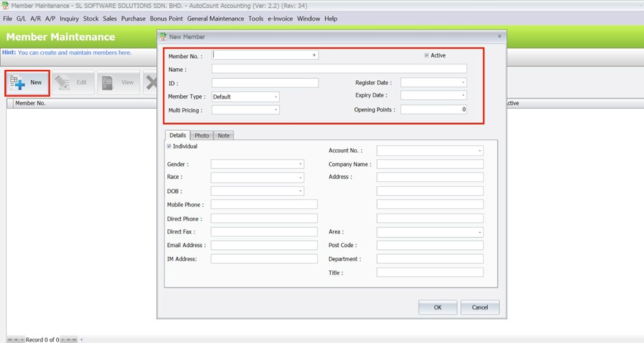The width and height of the screenshot is (644, 343).
Task: Close the New Member dialog
Action: (499, 36)
